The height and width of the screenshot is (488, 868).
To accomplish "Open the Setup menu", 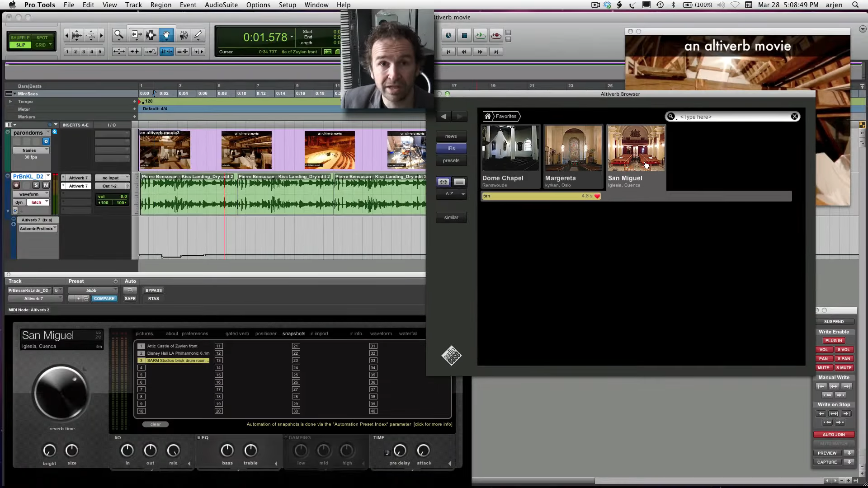I will pos(287,5).
